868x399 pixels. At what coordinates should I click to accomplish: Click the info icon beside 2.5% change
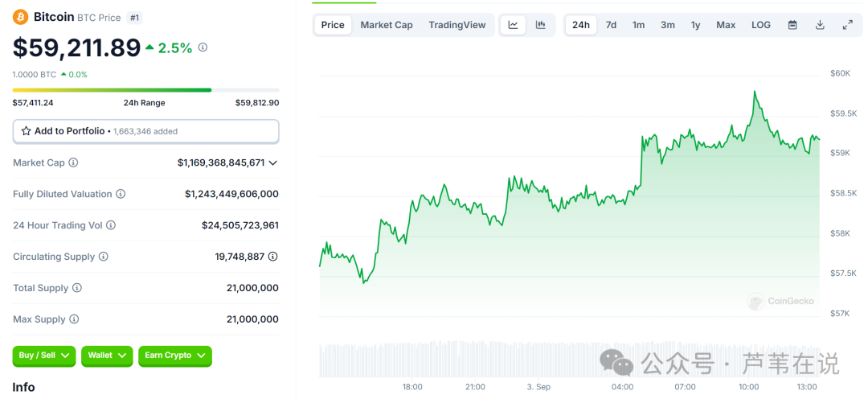(x=203, y=47)
